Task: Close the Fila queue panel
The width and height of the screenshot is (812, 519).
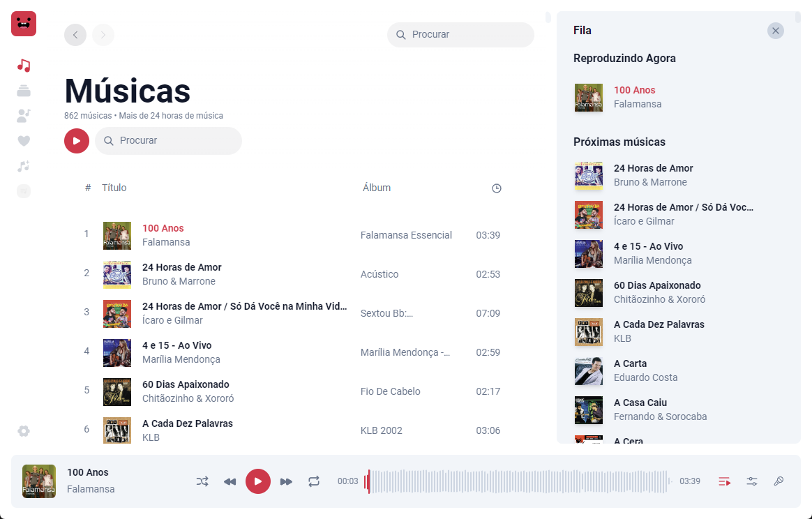Action: tap(775, 31)
